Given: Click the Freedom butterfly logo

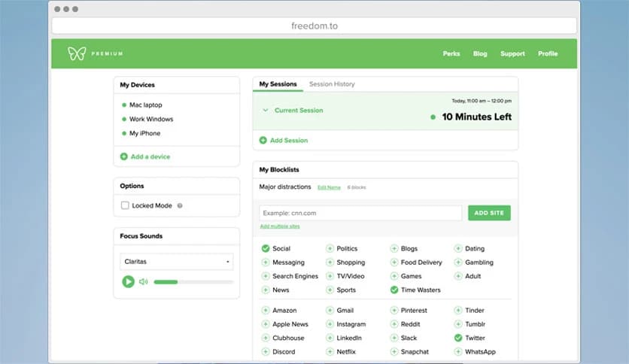Looking at the screenshot, I should pyautogui.click(x=77, y=53).
